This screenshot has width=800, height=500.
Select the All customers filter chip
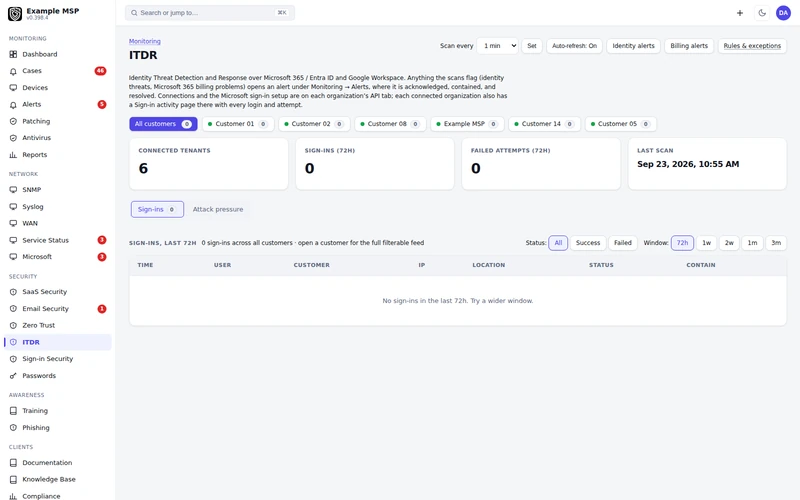[x=163, y=124]
